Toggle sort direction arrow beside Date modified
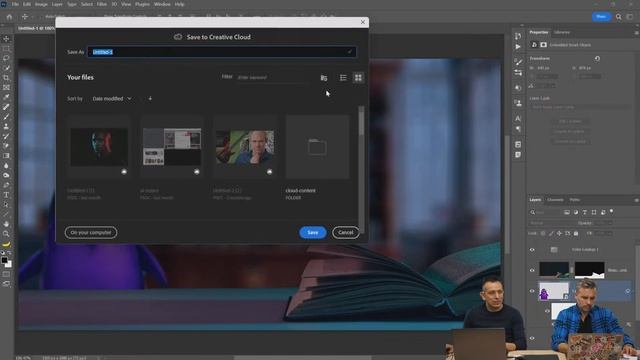640x360 pixels. tap(150, 98)
